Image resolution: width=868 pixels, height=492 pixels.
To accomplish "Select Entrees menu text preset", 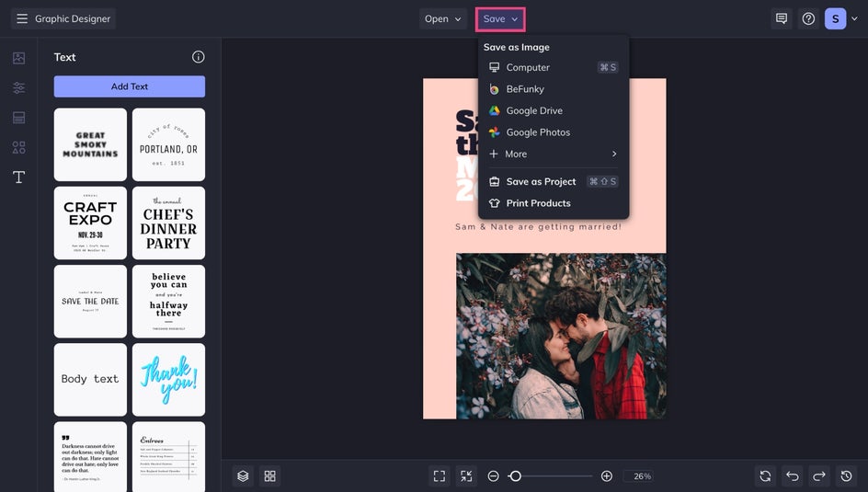I will 169,456.
